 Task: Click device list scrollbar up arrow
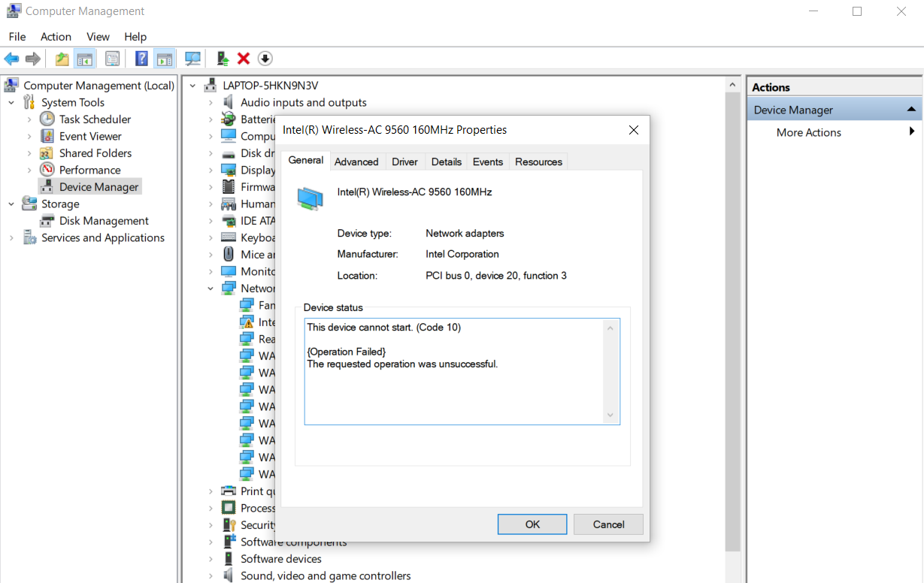[733, 86]
